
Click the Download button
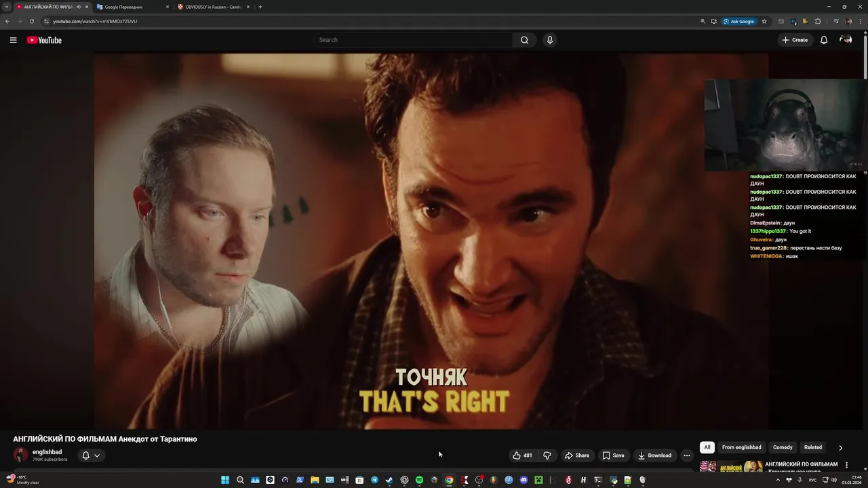(x=655, y=455)
